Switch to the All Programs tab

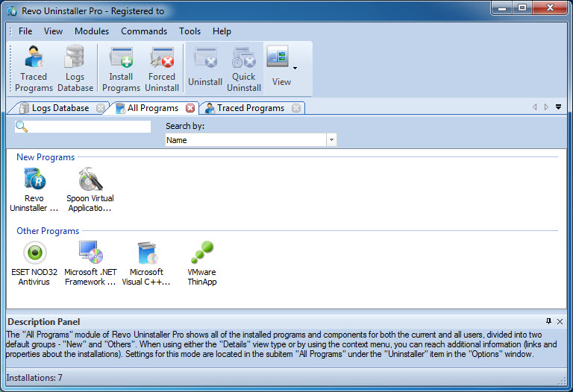[153, 108]
